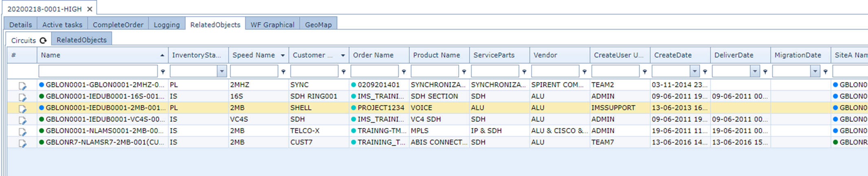Open the DeliverDate filter dropdown
The width and height of the screenshot is (868, 176).
click(x=755, y=71)
